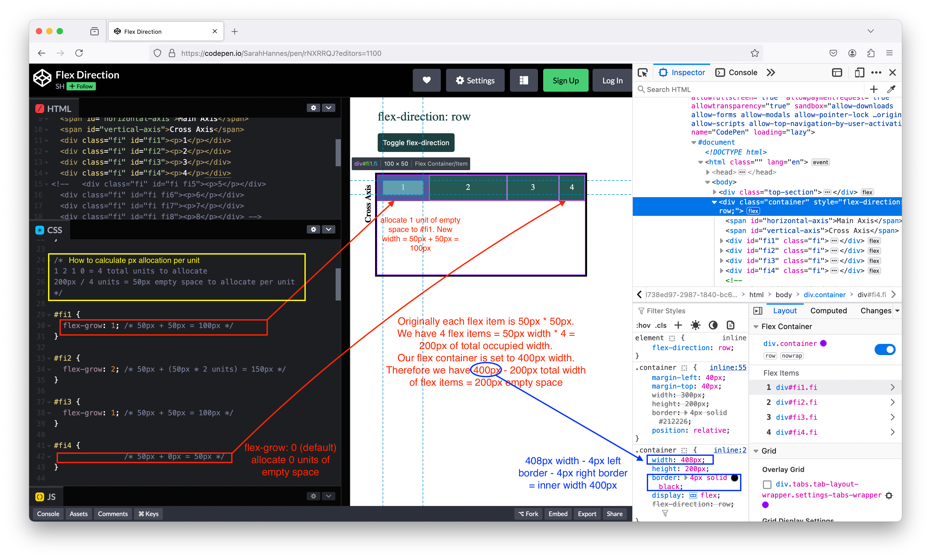Viewport: 931px width, 560px height.
Task: Click the green Sign Up button
Action: point(566,80)
